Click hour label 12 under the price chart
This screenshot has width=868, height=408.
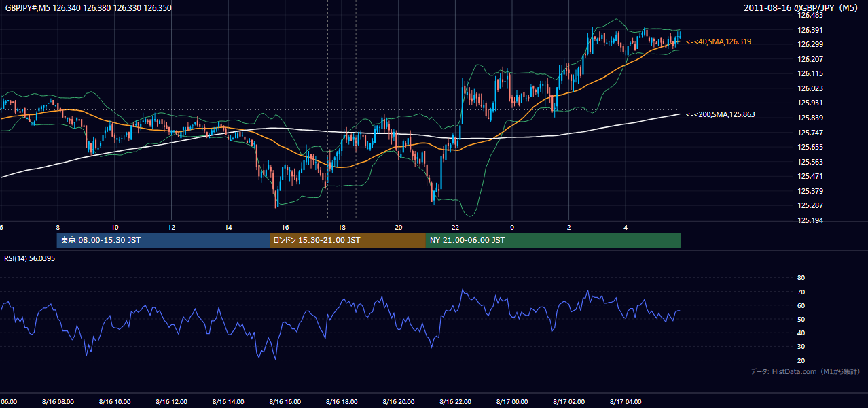(172, 228)
